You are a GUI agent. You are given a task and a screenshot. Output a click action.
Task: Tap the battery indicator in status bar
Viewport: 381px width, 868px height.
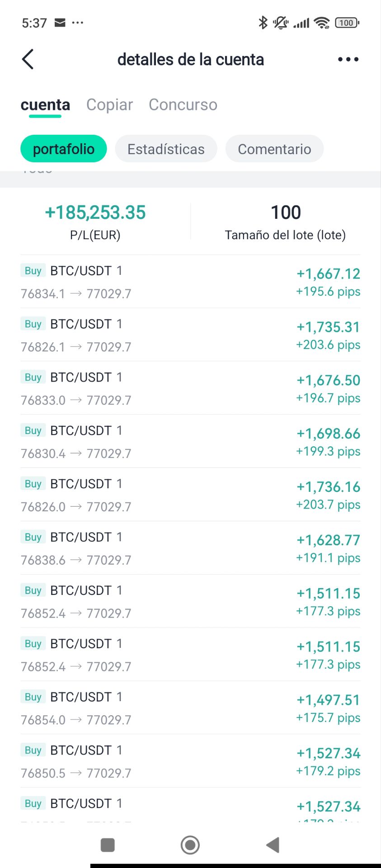pos(347,23)
